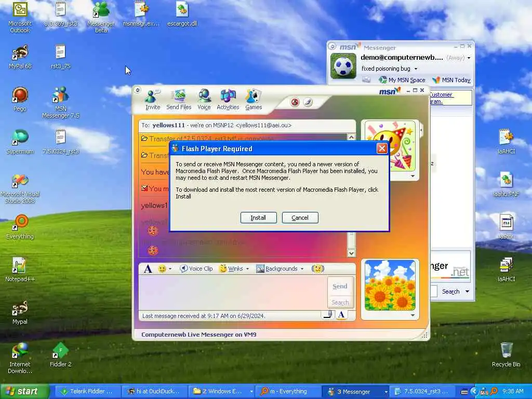Click the Send button

[340, 286]
